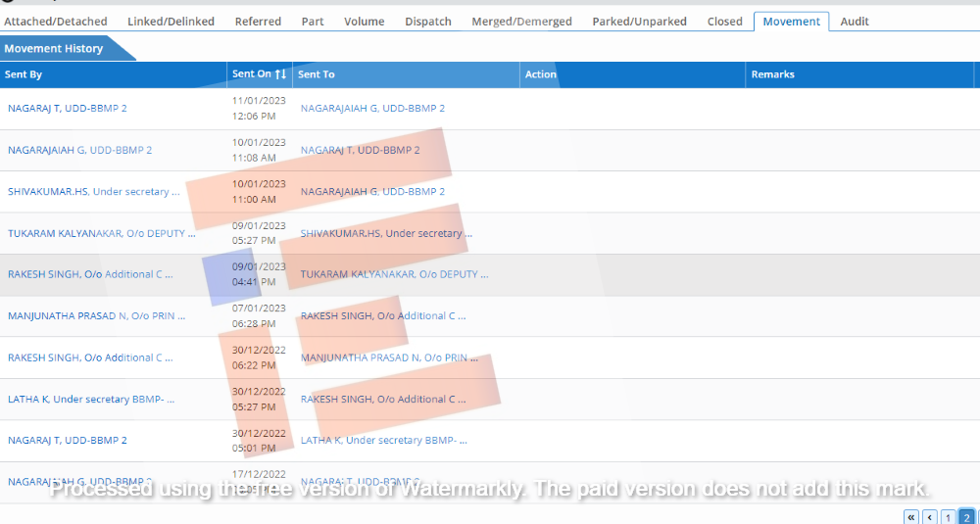The image size is (980, 524).
Task: Open page 1 of movement history
Action: click(x=948, y=516)
